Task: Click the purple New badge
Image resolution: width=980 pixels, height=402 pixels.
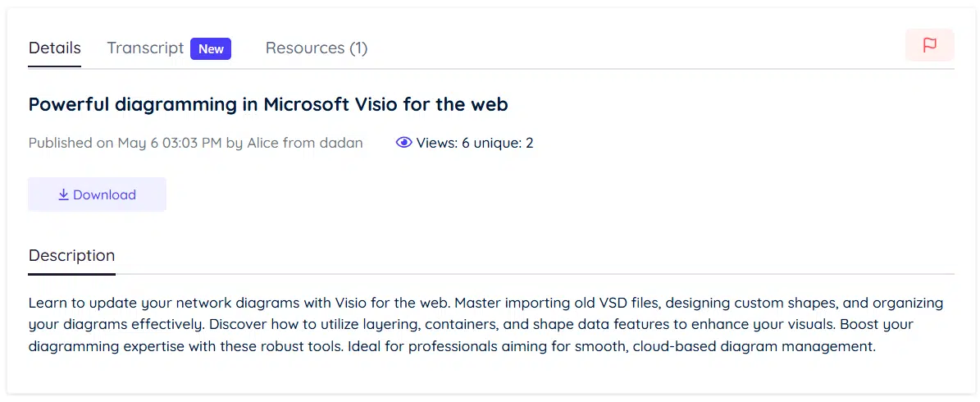Action: tap(211, 48)
